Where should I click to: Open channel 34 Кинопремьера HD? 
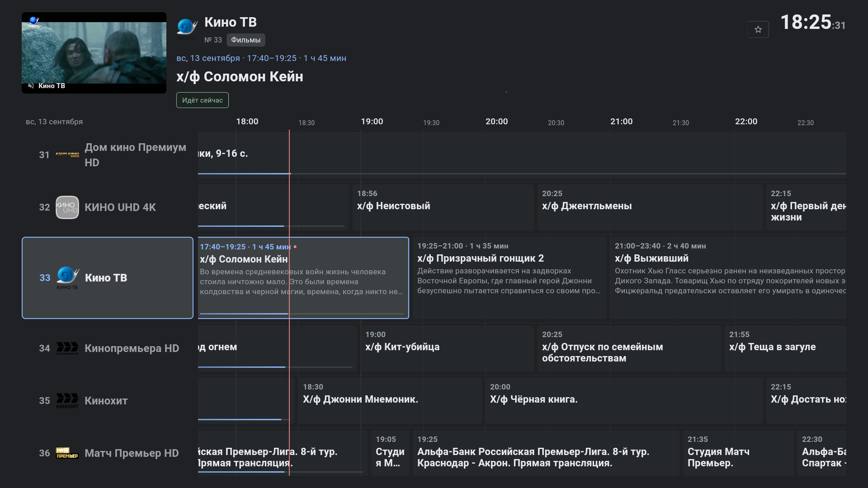tap(108, 348)
